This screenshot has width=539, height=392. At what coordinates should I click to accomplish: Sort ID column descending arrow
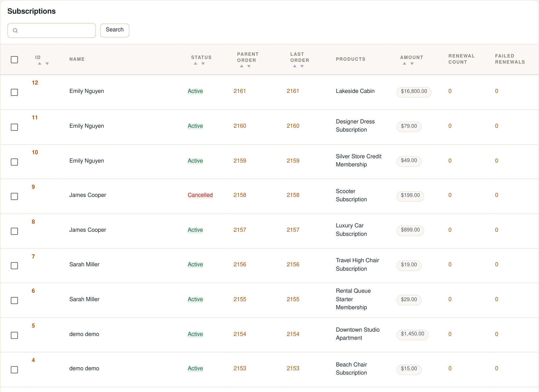tap(47, 64)
